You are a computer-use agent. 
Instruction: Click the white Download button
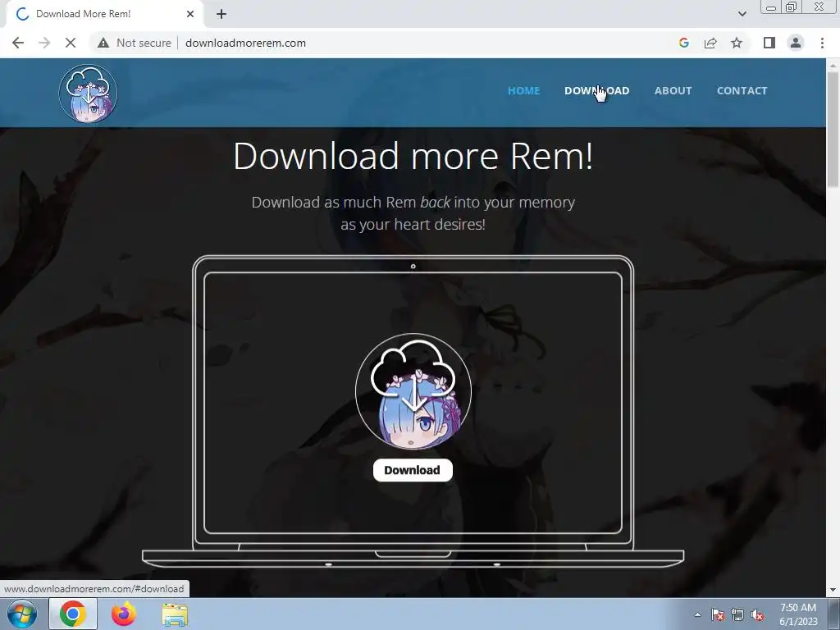click(413, 470)
